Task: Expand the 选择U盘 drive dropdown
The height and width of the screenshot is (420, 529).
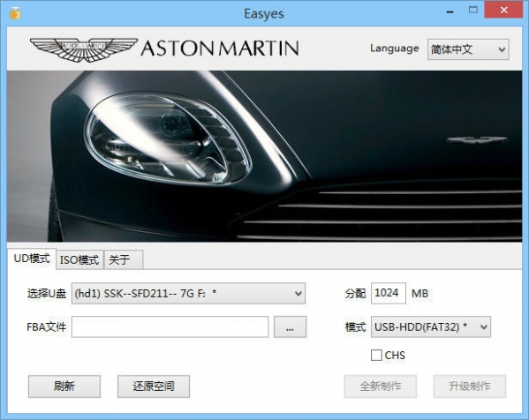Action: pyautogui.click(x=188, y=293)
